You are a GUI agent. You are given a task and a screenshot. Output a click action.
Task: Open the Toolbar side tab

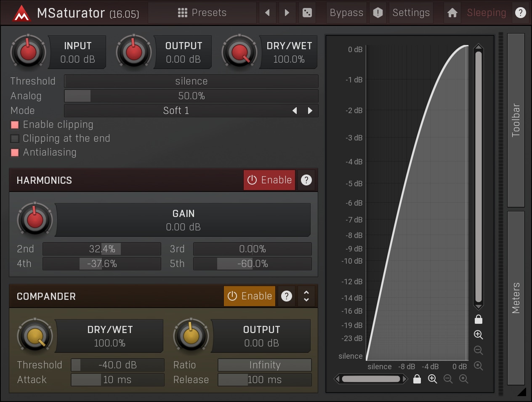pos(516,120)
